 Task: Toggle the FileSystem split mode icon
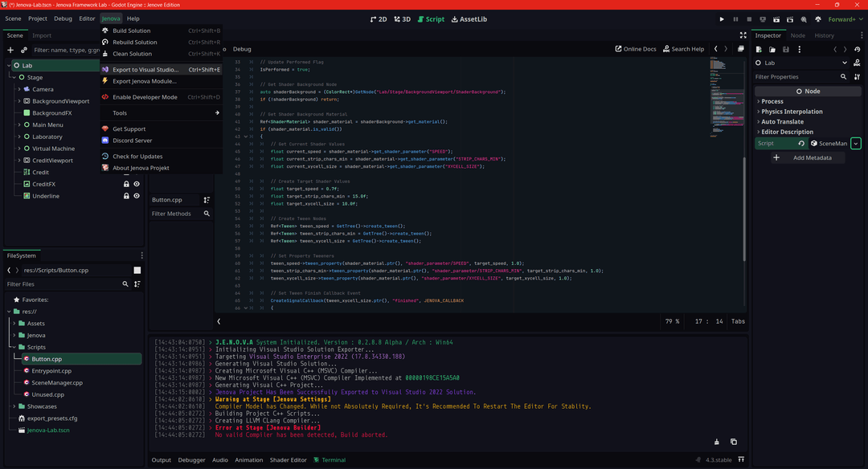pos(137,271)
